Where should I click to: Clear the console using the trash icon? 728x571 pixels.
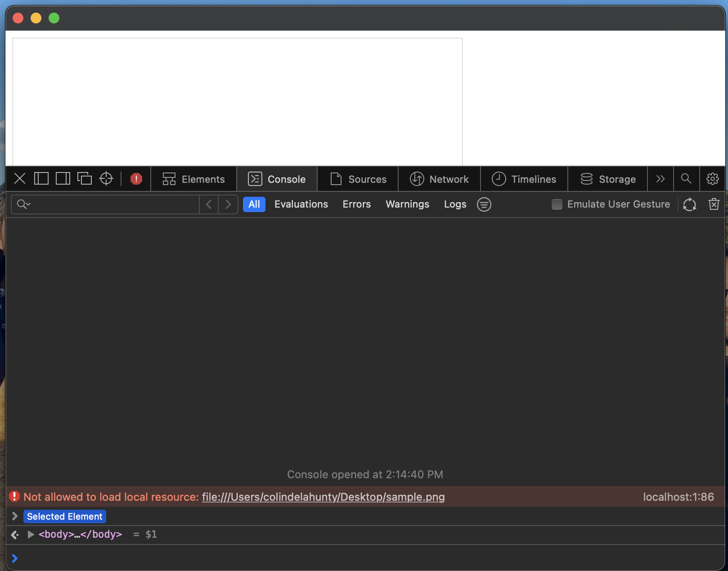point(714,204)
